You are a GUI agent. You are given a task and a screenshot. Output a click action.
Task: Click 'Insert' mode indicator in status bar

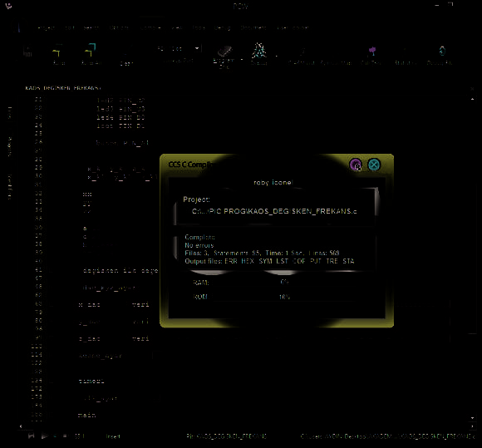(113, 436)
